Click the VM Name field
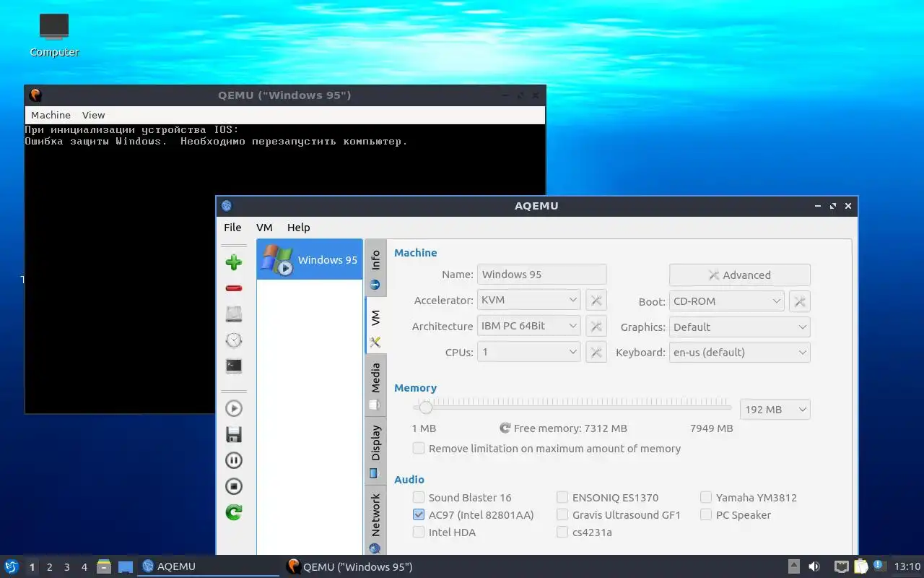 coord(541,274)
